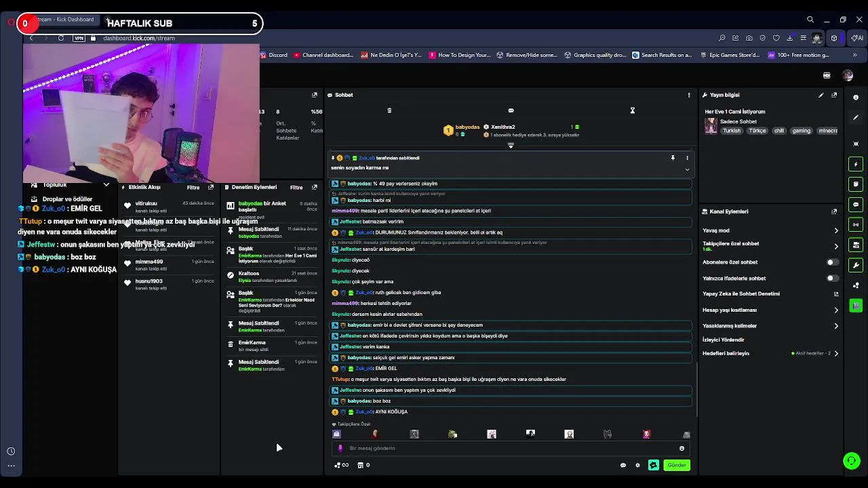Click mimma499 follow event row

coord(169,265)
